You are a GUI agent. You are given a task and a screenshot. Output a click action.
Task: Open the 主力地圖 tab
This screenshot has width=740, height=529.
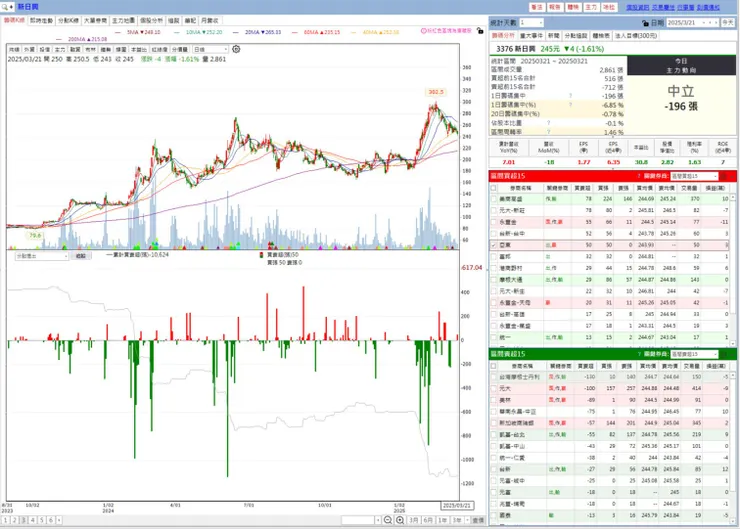(123, 21)
